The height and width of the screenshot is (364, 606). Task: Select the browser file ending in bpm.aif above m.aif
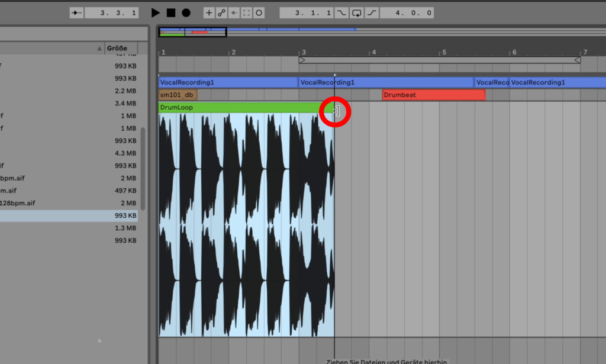coord(69,178)
